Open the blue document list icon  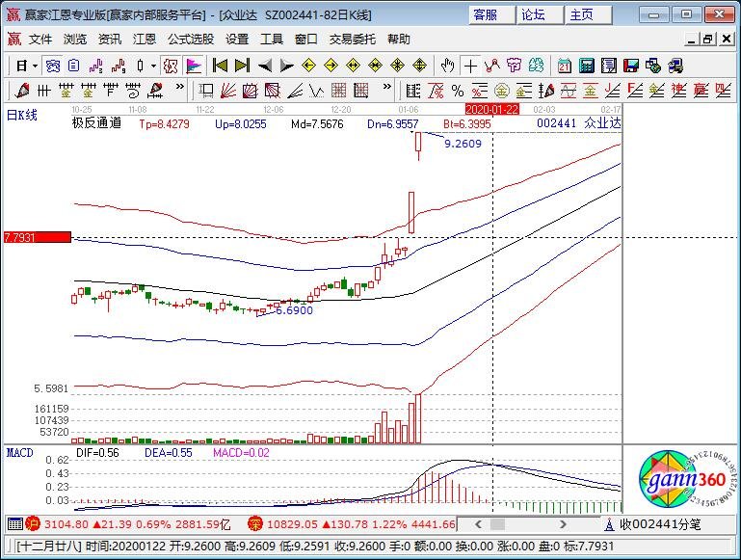tap(74, 67)
